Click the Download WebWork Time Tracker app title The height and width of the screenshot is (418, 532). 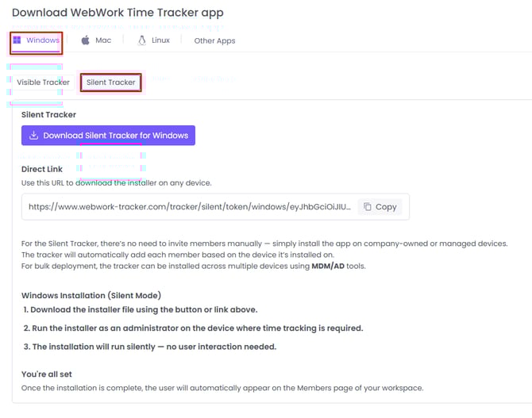tap(118, 13)
